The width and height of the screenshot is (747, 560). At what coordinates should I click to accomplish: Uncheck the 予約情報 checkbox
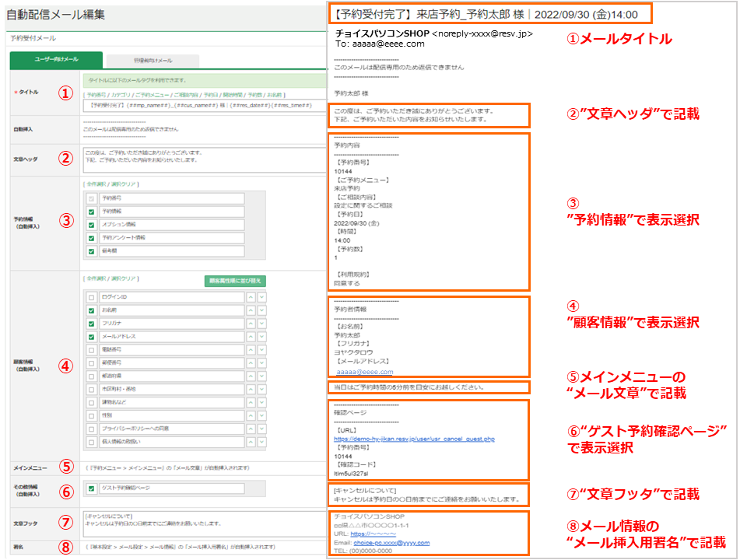coord(92,212)
